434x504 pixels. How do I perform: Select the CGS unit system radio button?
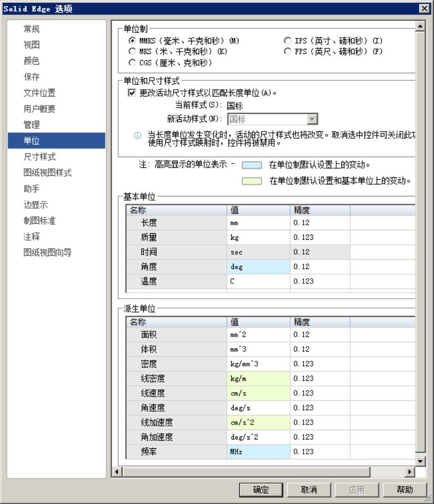[x=132, y=62]
